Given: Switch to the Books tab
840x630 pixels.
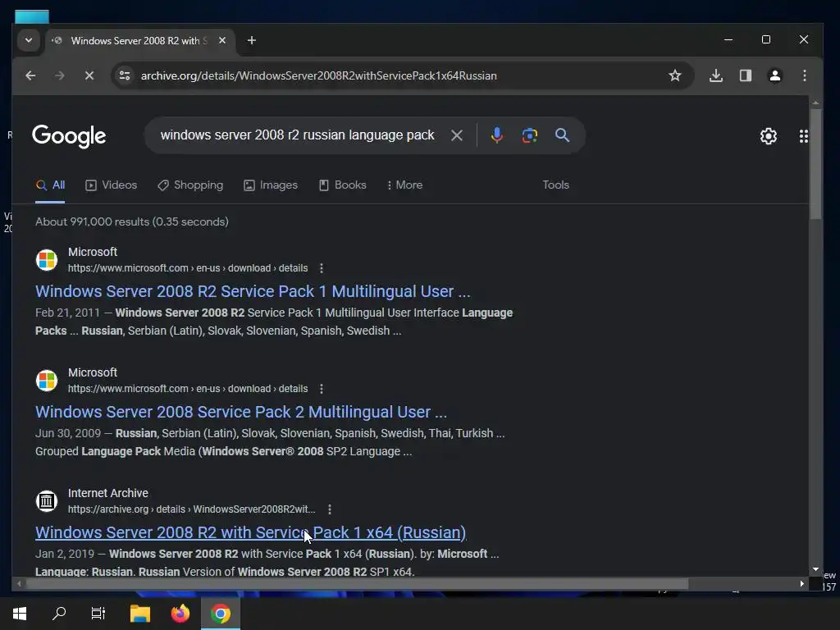Looking at the screenshot, I should [x=342, y=185].
